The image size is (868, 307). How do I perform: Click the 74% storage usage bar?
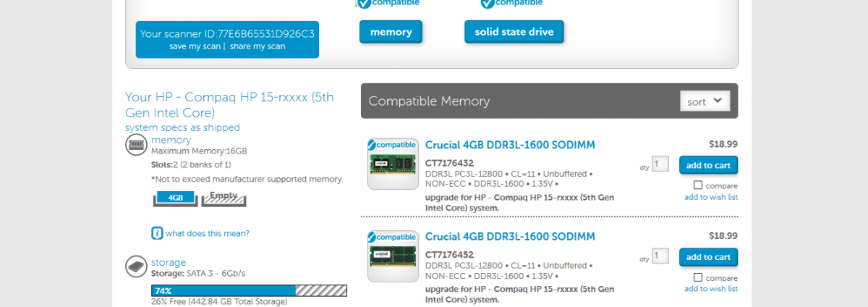(249, 290)
